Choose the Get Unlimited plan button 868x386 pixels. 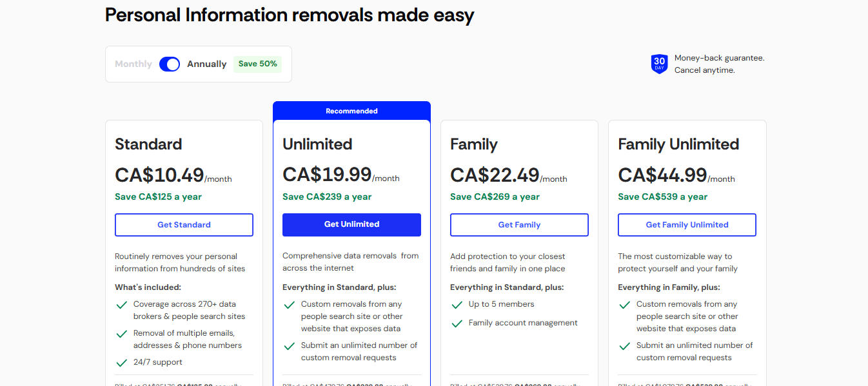(x=351, y=224)
